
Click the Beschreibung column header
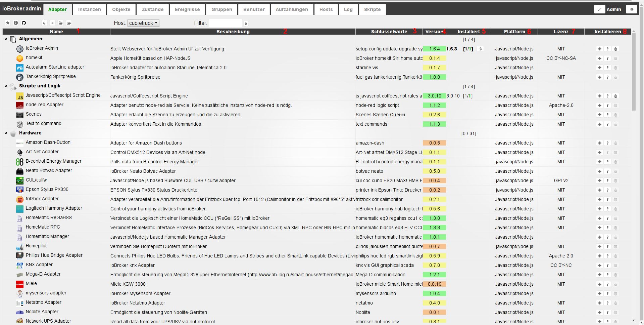pos(233,32)
